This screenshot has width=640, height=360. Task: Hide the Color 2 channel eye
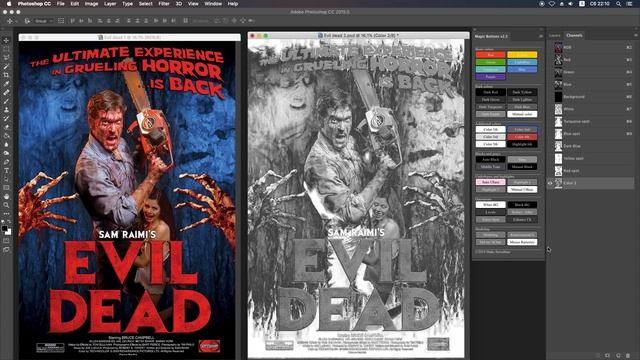pyautogui.click(x=550, y=183)
